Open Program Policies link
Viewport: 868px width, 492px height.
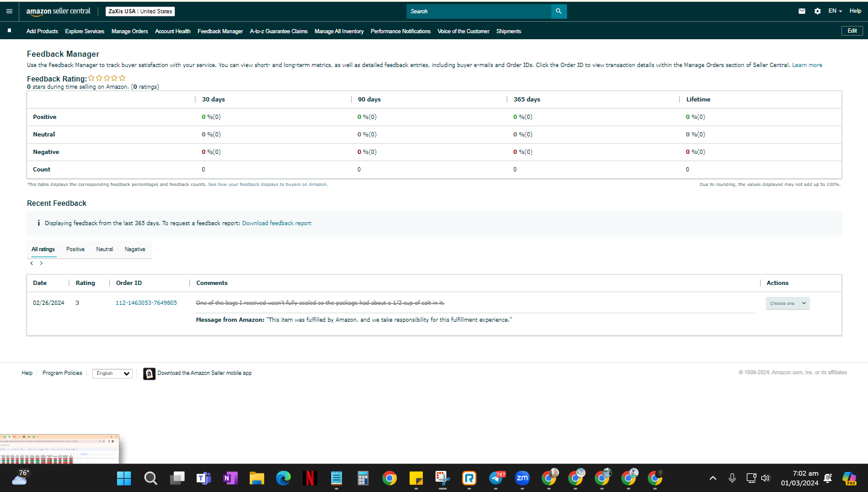pyautogui.click(x=62, y=374)
